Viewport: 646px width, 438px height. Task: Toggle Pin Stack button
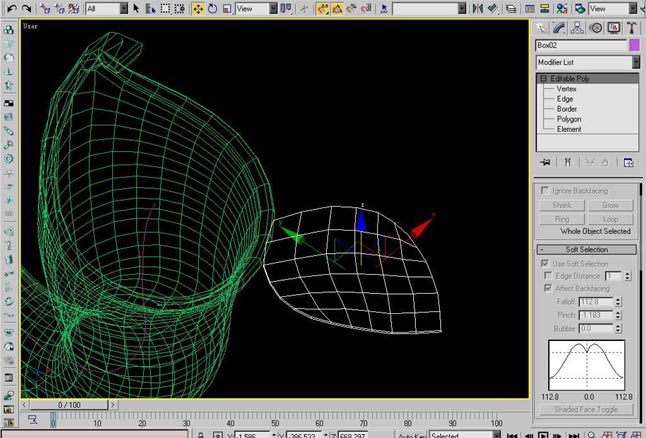545,162
